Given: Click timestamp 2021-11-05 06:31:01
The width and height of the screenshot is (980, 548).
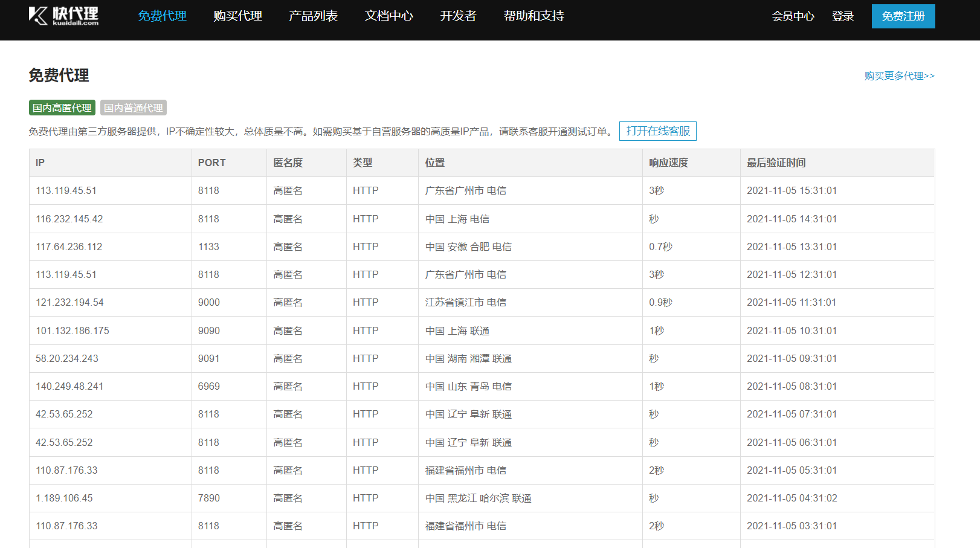Looking at the screenshot, I should coord(791,442).
